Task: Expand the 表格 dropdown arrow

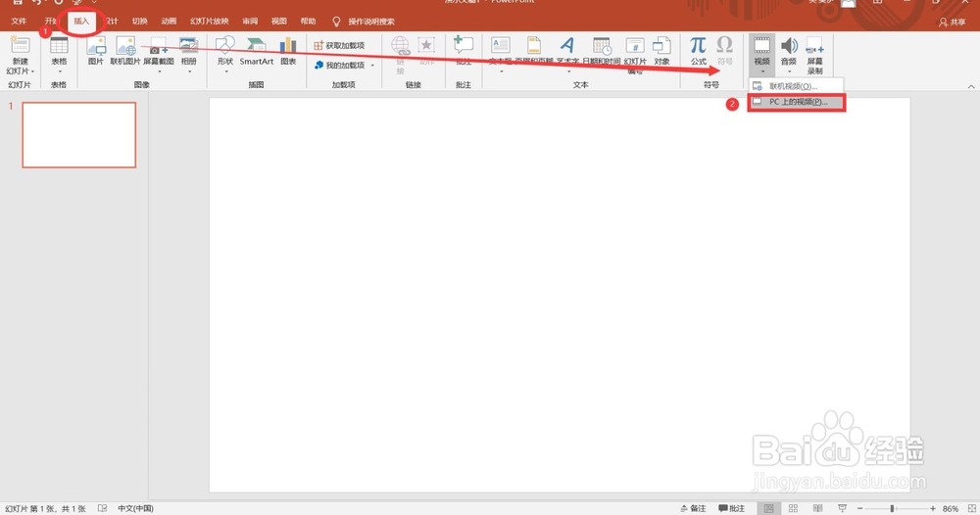Action: click(59, 71)
